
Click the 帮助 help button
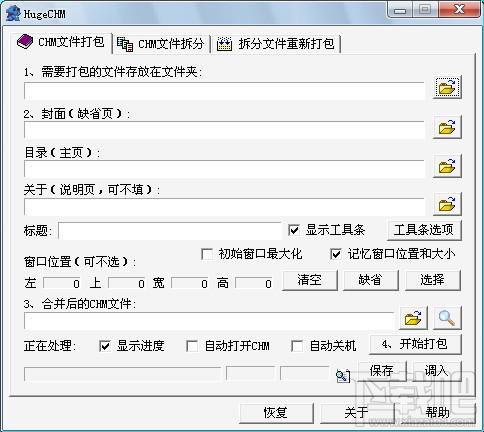point(437,413)
